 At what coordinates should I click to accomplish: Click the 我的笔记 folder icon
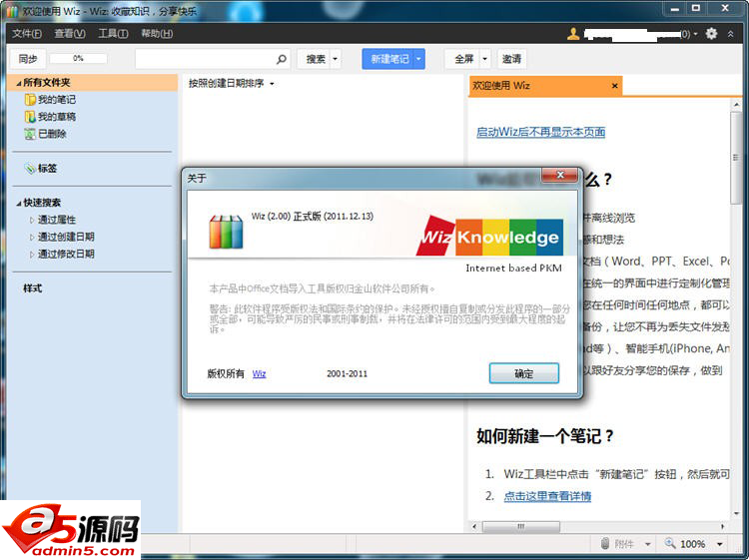tap(30, 99)
